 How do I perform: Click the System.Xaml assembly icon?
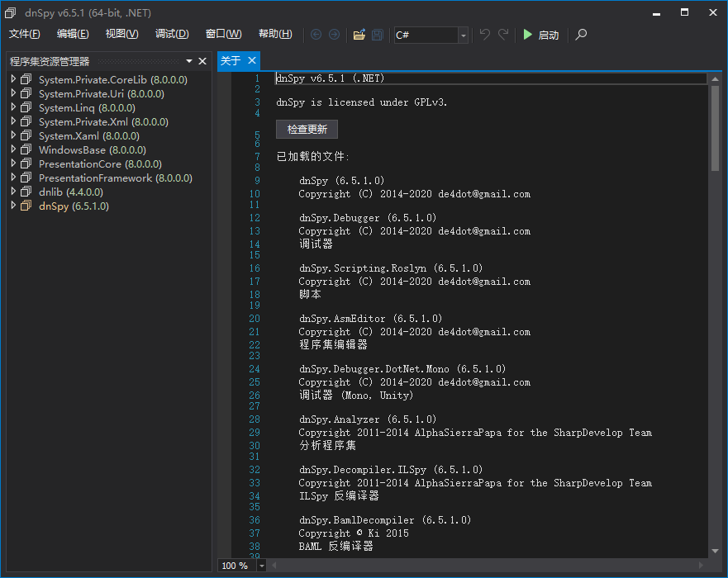(26, 136)
